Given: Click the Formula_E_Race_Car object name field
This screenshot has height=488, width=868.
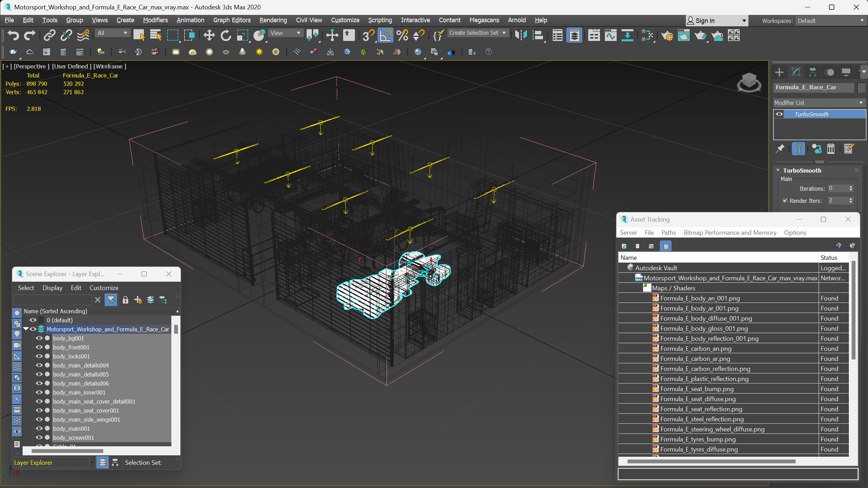Looking at the screenshot, I should click(813, 87).
